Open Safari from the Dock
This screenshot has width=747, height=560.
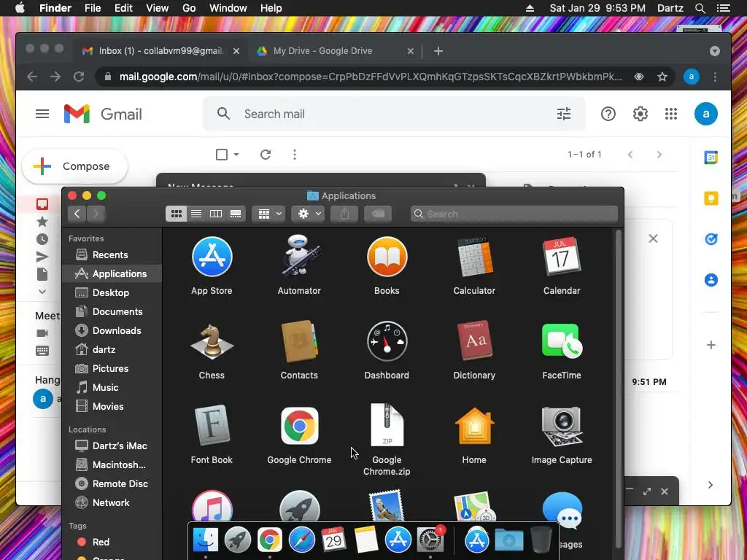coord(301,540)
